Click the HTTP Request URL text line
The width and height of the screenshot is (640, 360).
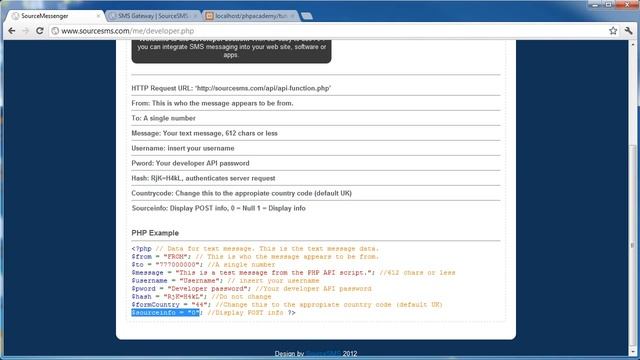click(x=231, y=88)
